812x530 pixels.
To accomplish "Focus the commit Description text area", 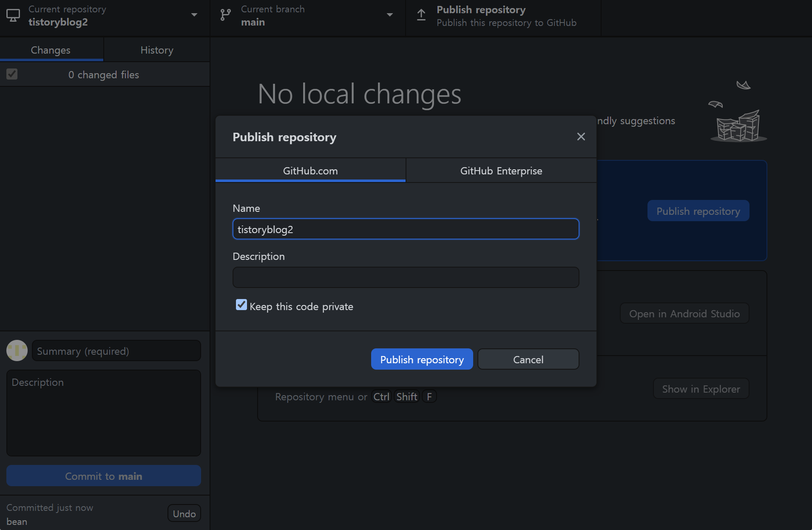I will 104,413.
